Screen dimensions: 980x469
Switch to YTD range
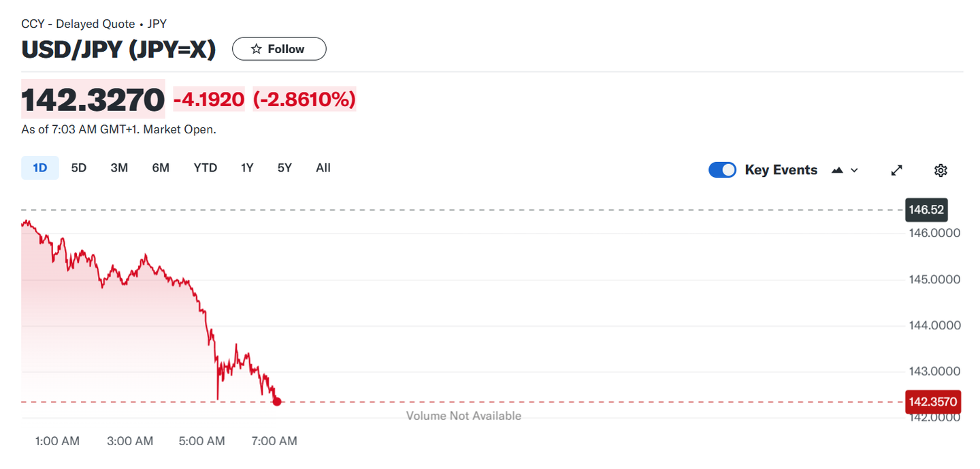205,167
